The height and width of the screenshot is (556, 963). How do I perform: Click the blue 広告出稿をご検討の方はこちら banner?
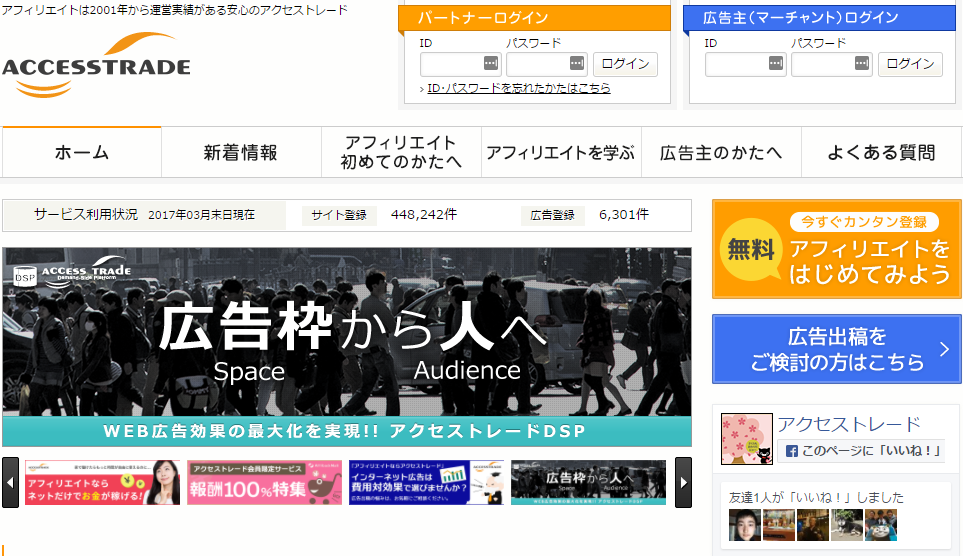836,349
